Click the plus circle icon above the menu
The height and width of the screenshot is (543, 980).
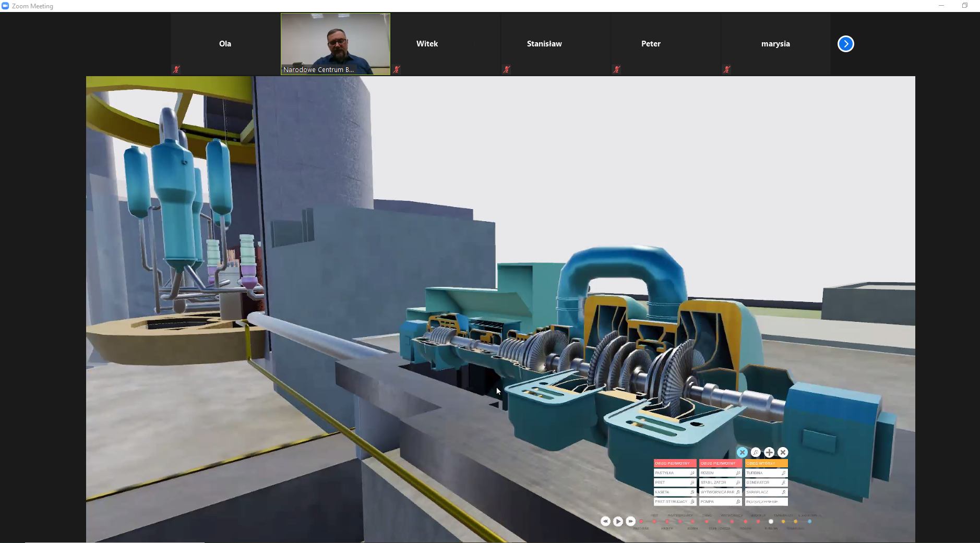tap(769, 452)
